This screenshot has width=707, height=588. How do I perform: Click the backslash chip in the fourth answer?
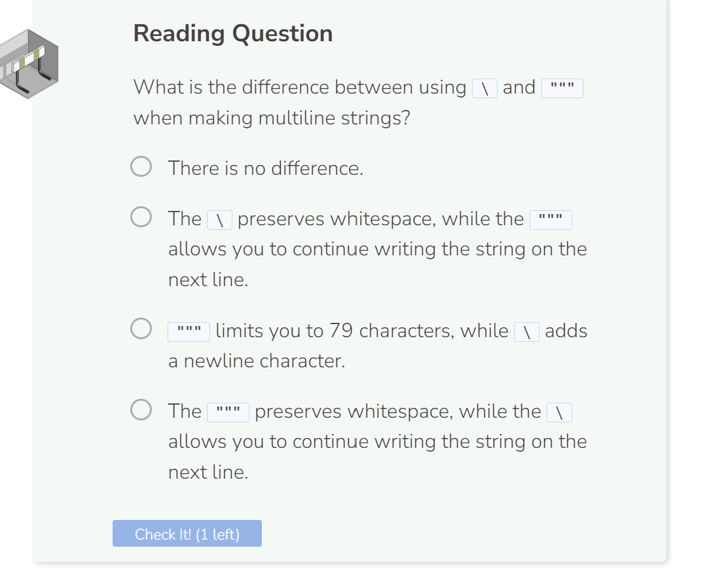[x=560, y=411]
